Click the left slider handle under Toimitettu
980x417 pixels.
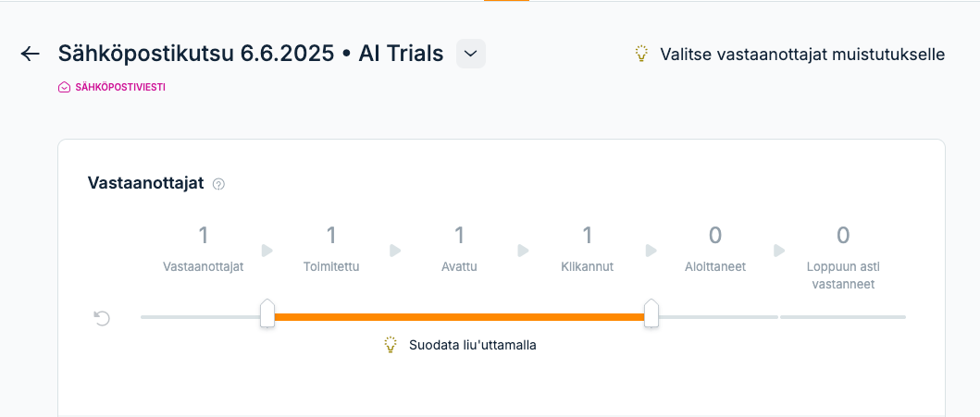(267, 313)
